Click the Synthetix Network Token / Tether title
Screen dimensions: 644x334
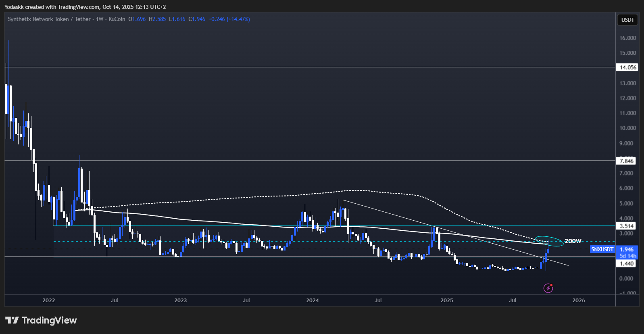(x=49, y=19)
